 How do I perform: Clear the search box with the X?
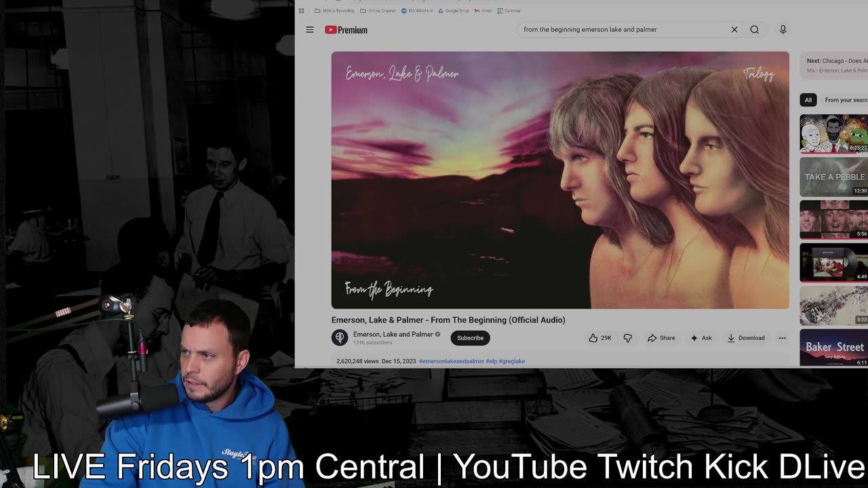click(734, 30)
